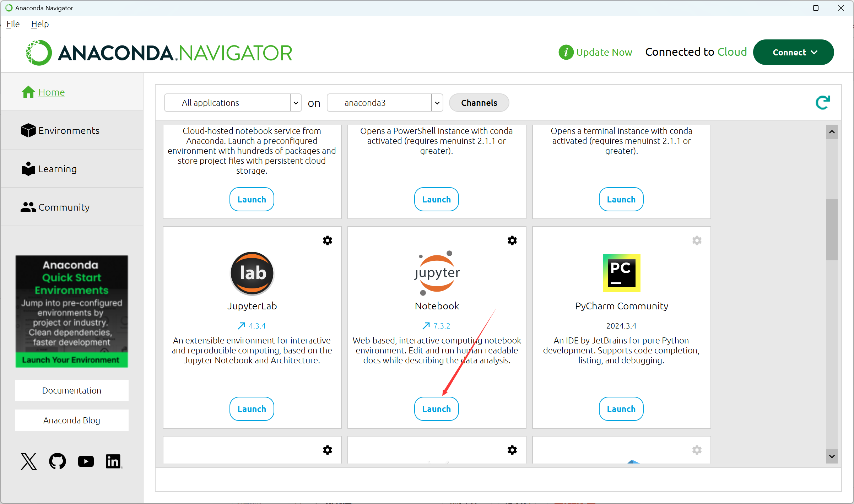
Task: Expand the All applications dropdown
Action: [x=296, y=103]
